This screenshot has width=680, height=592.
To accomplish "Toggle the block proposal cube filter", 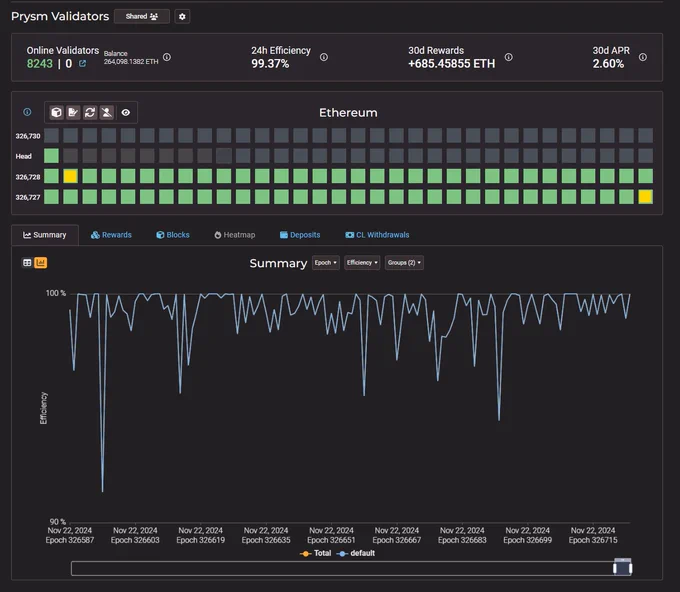I will pyautogui.click(x=56, y=113).
